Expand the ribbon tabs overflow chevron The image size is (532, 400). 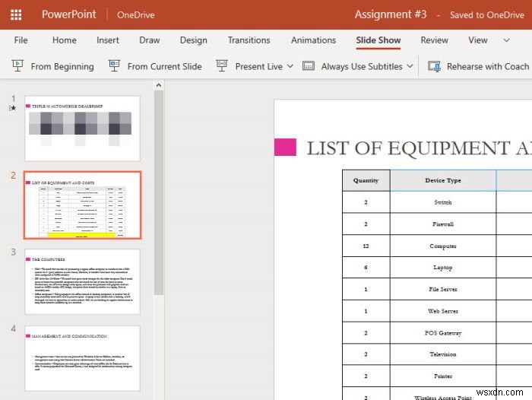tap(506, 40)
